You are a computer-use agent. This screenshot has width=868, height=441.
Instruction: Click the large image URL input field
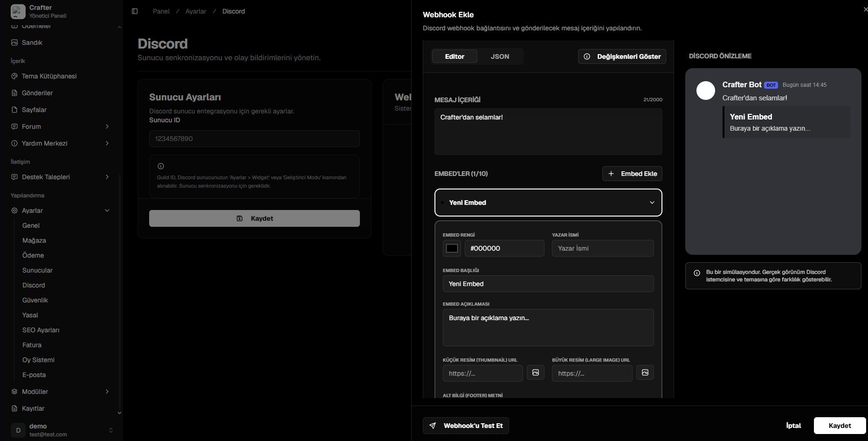click(592, 373)
